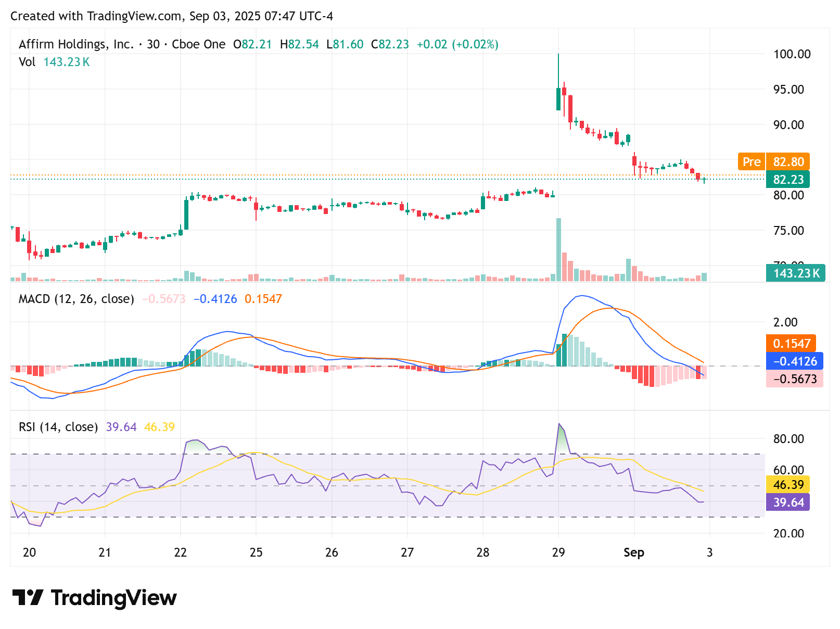
Task: Click the pink histogram axis tag −0.5673
Action: 795,379
